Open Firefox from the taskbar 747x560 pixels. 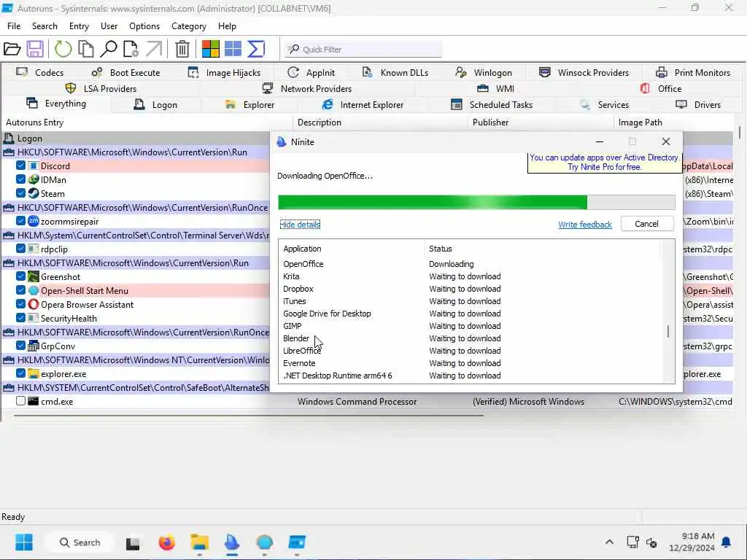[167, 542]
